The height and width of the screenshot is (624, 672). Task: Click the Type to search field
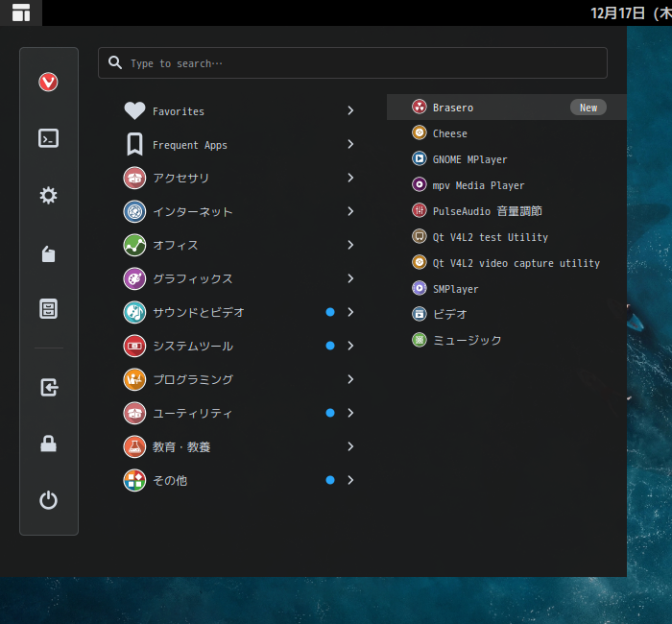coord(352,63)
